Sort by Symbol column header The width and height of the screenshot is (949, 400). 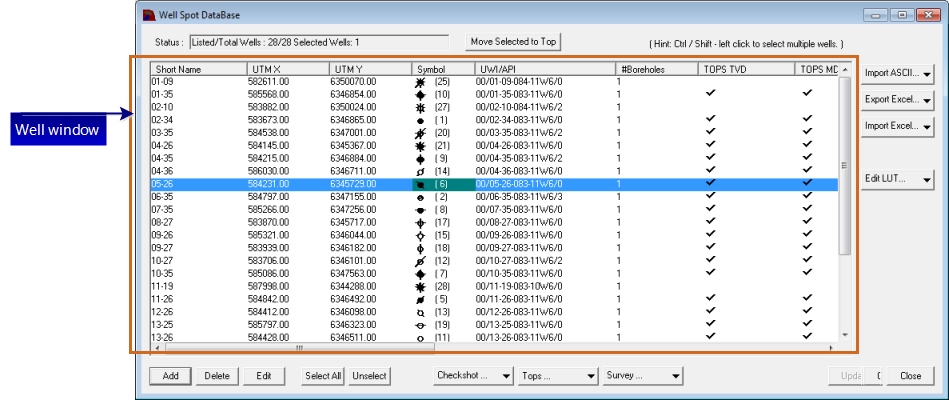click(x=443, y=70)
